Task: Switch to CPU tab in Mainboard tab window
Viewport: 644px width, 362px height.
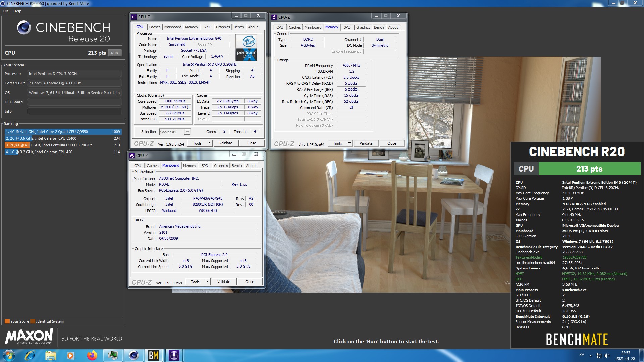Action: click(138, 166)
